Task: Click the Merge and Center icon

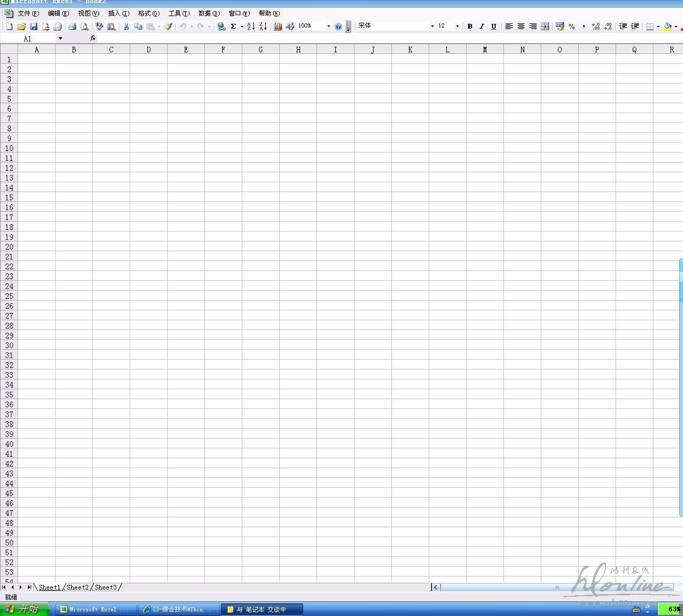Action: 545,26
